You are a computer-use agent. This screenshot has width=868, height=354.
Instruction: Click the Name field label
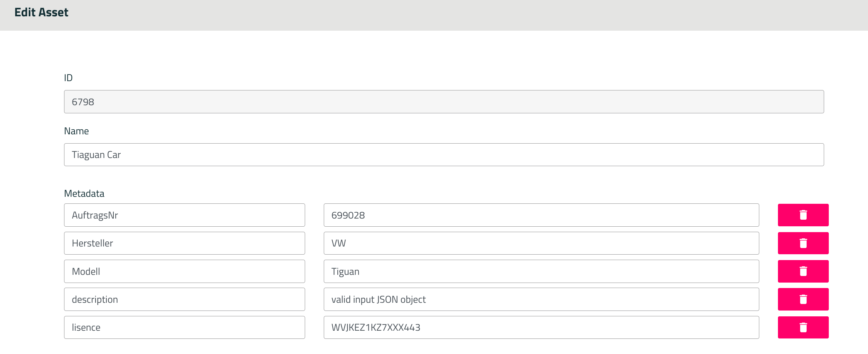coord(76,131)
